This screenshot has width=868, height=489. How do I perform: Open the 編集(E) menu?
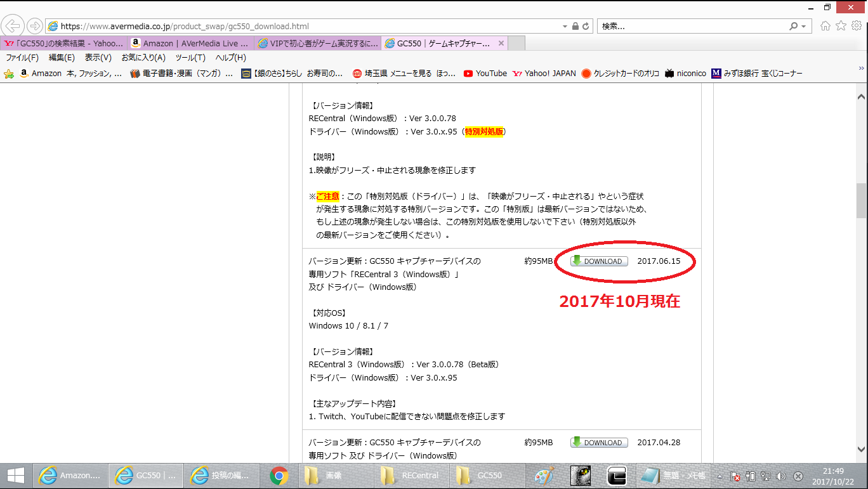pos(62,58)
